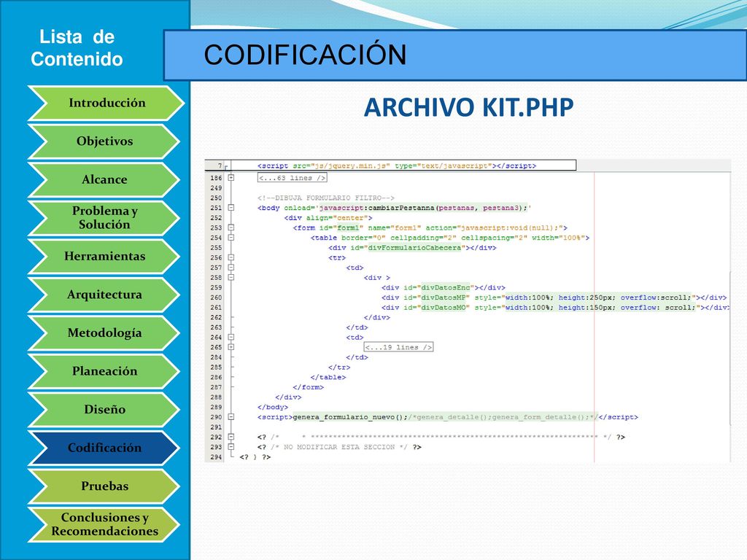Open the Diseño section
The width and height of the screenshot is (747, 560).
click(104, 410)
